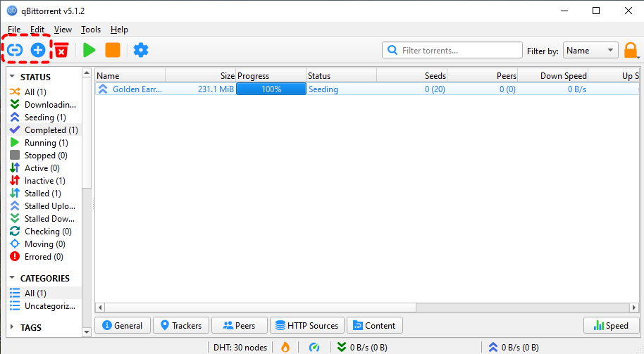Collapse the STATUS section
644x354 pixels.
[x=13, y=77]
